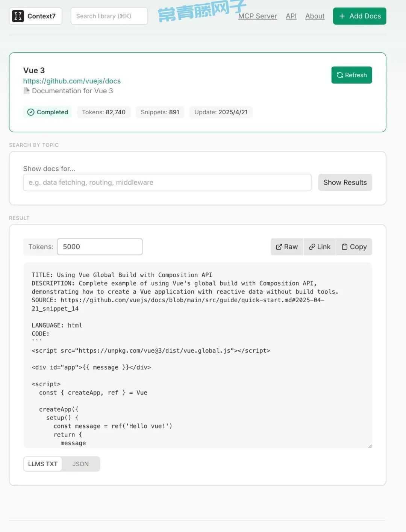The image size is (406, 532).
Task: Click the resize handle of the result textarea
Action: (370, 446)
